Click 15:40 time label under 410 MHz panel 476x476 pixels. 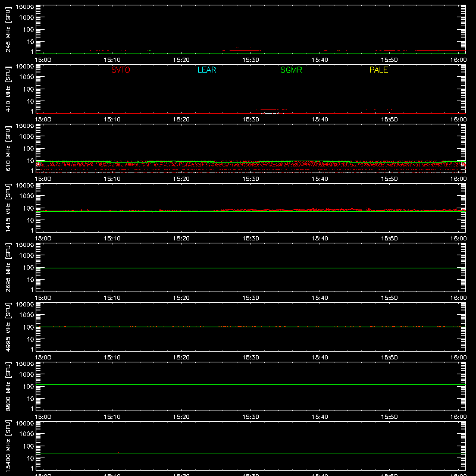320,120
